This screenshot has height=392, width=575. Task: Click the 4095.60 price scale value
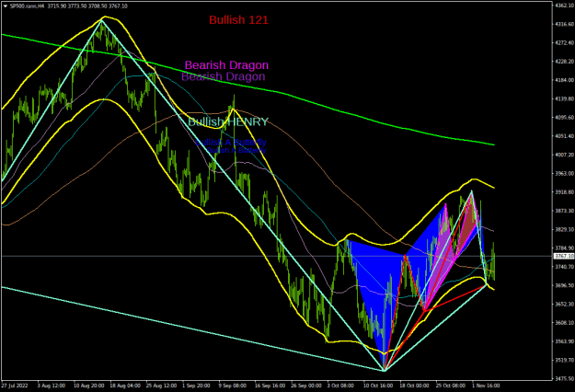tap(564, 118)
